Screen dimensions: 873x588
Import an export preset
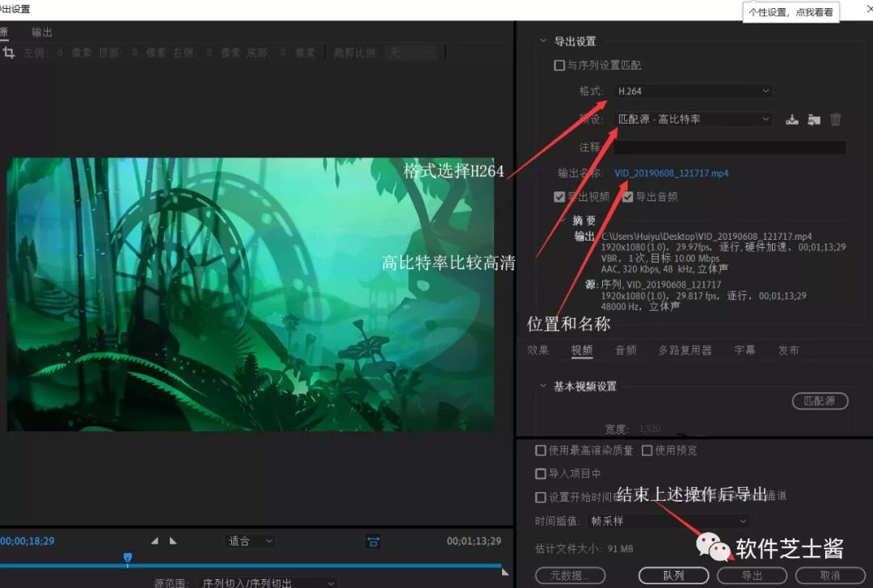[x=813, y=119]
